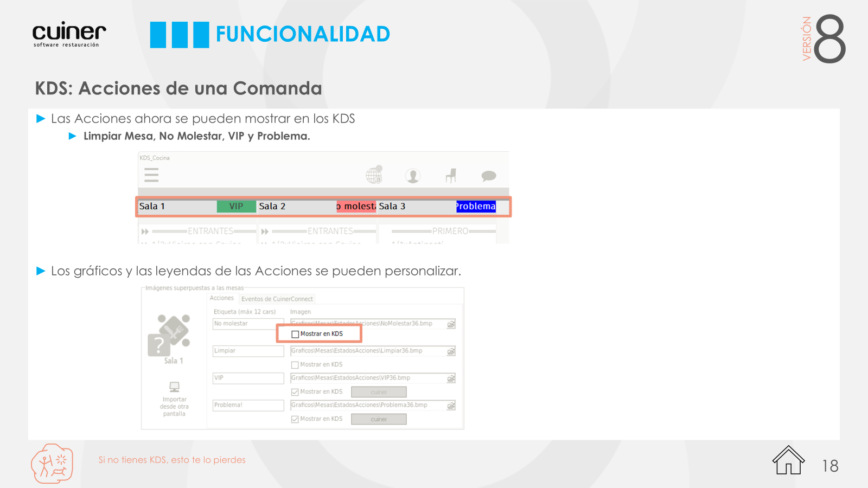Click the user profile icon in KDS toolbar
This screenshot has width=868, height=488.
click(413, 176)
